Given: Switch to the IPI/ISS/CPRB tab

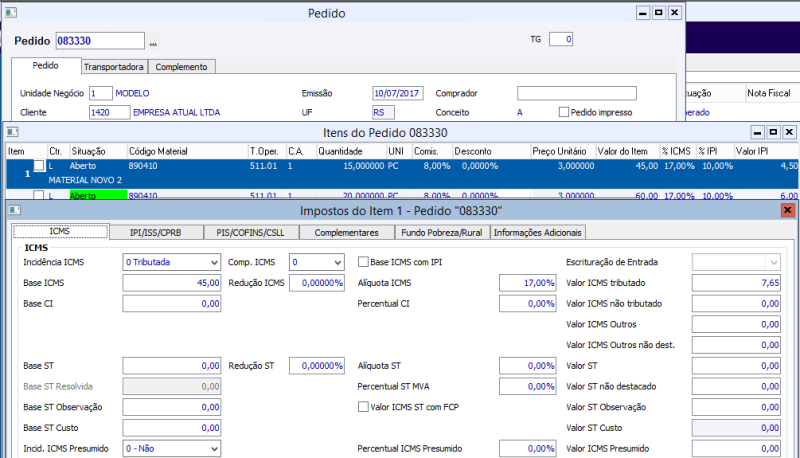Looking at the screenshot, I should click(x=156, y=232).
